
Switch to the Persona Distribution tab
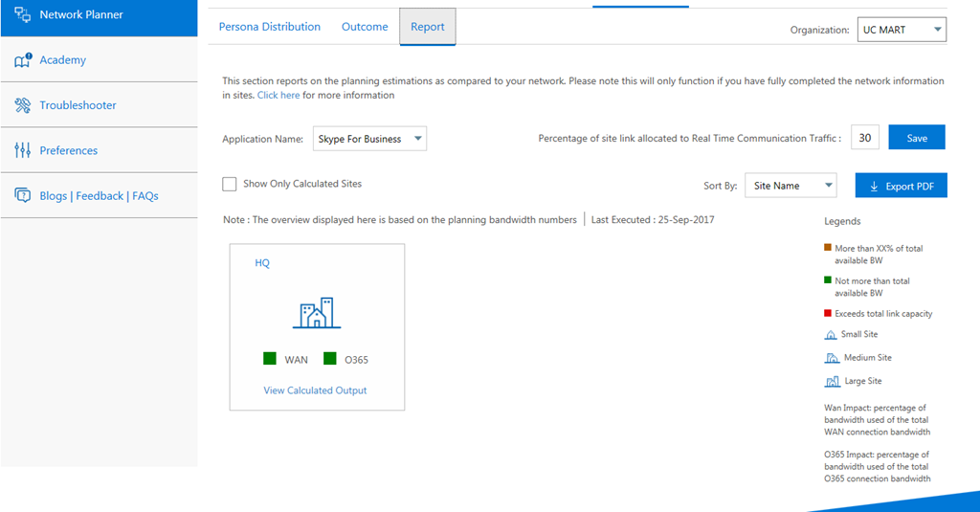point(270,27)
